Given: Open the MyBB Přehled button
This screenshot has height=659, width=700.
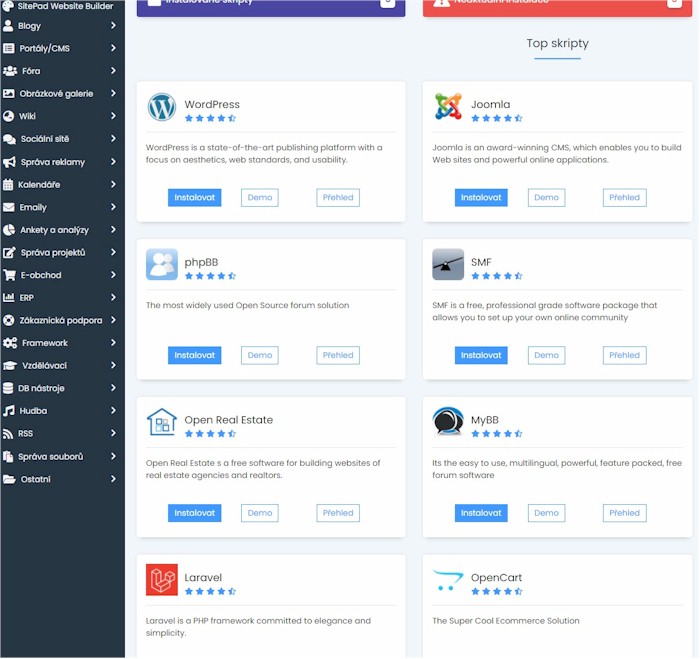Looking at the screenshot, I should [625, 513].
